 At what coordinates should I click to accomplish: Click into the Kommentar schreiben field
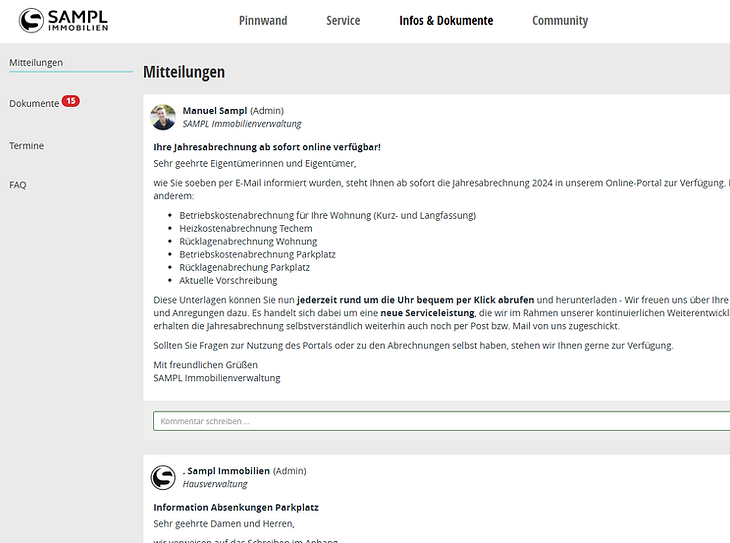[440, 421]
